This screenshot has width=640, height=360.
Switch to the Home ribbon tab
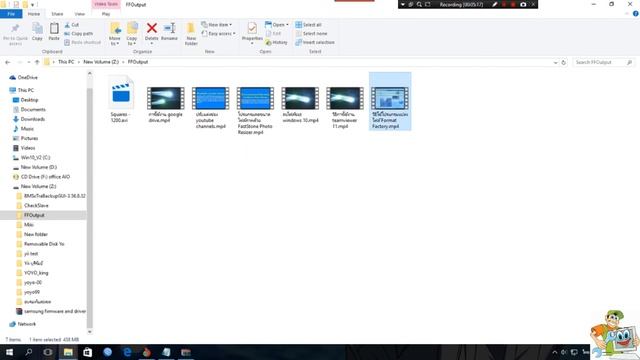pyautogui.click(x=34, y=14)
